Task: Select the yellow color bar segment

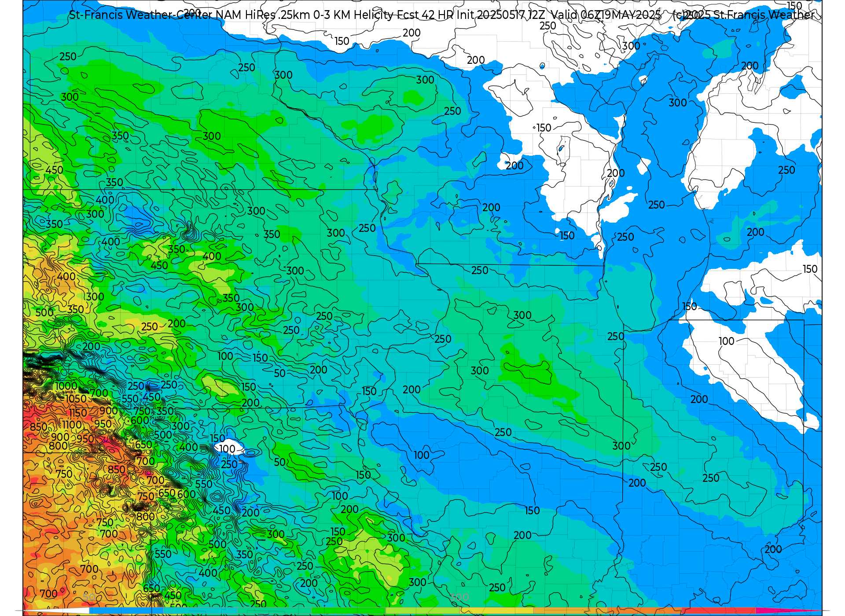Action: (496, 610)
